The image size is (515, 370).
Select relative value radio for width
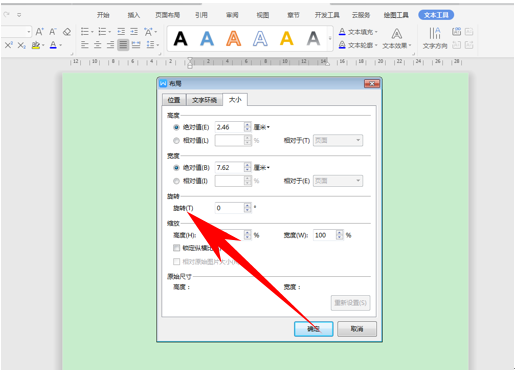[176, 181]
